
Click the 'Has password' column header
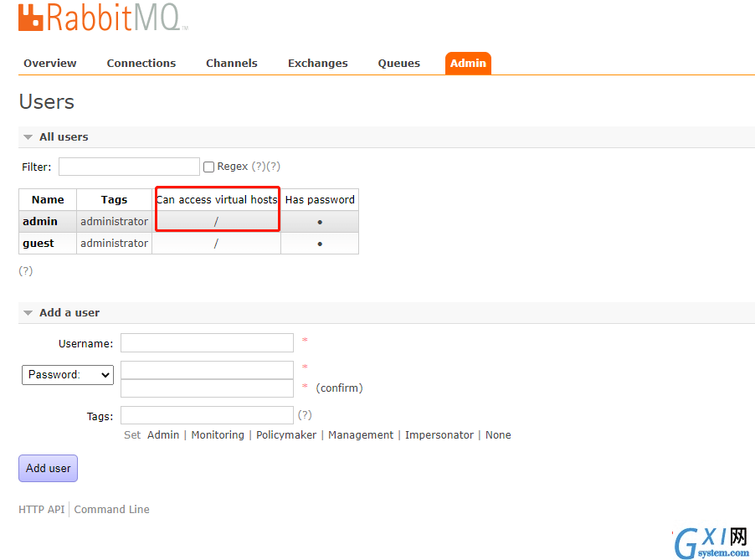(x=320, y=200)
